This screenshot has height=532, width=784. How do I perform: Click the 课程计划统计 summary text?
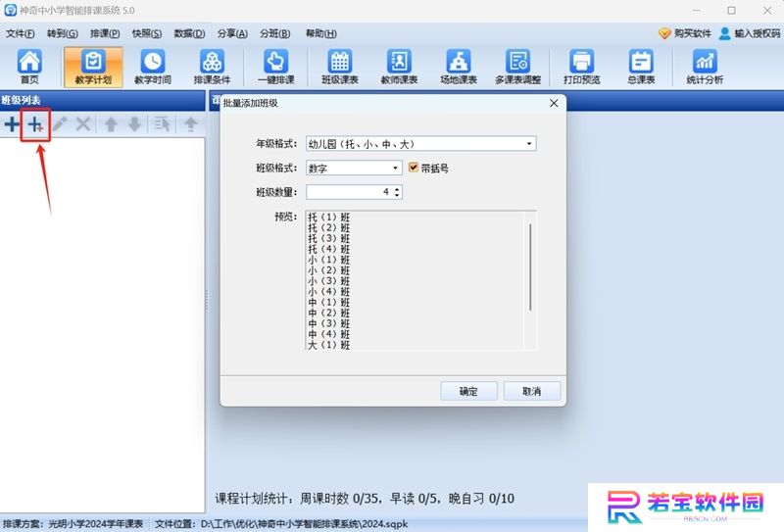(x=365, y=499)
